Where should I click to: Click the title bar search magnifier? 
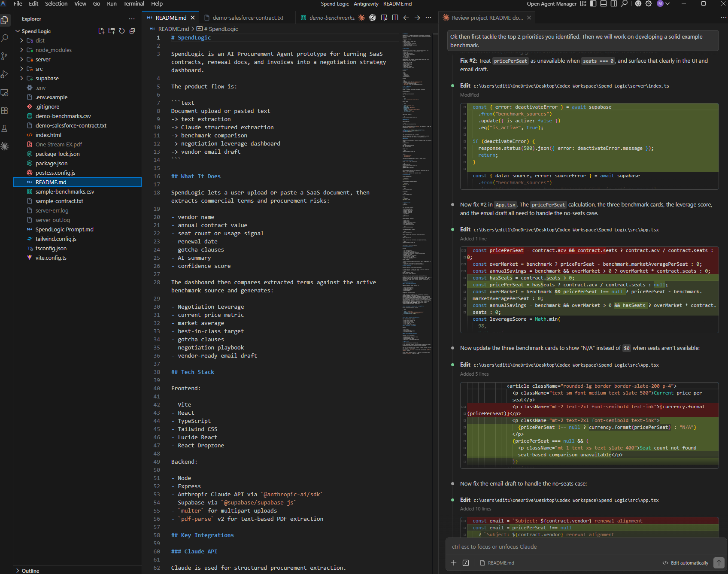pos(625,3)
